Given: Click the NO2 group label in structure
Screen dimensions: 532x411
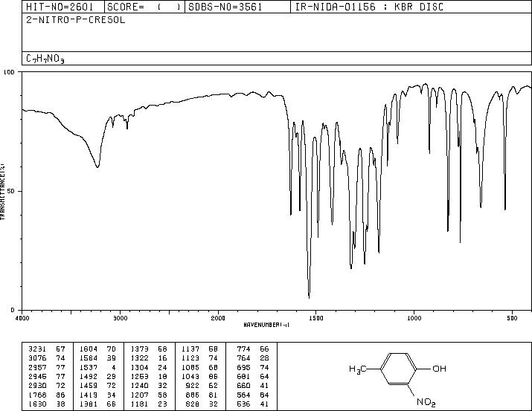Looking at the screenshot, I should (x=426, y=402).
